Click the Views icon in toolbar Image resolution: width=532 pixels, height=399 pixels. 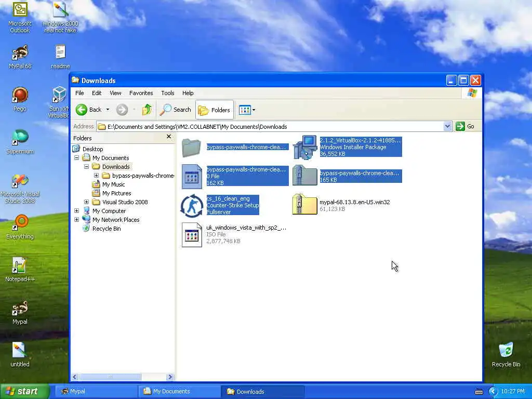pyautogui.click(x=245, y=110)
